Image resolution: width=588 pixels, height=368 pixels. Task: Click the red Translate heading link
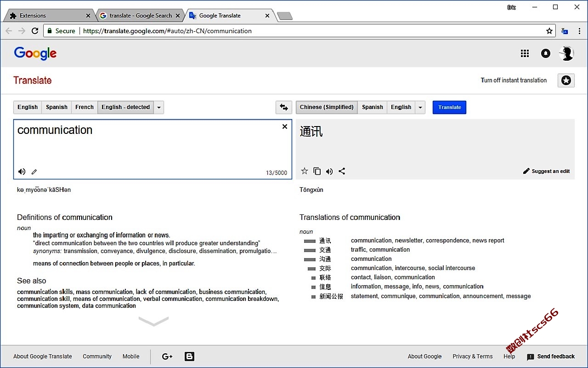(x=32, y=80)
